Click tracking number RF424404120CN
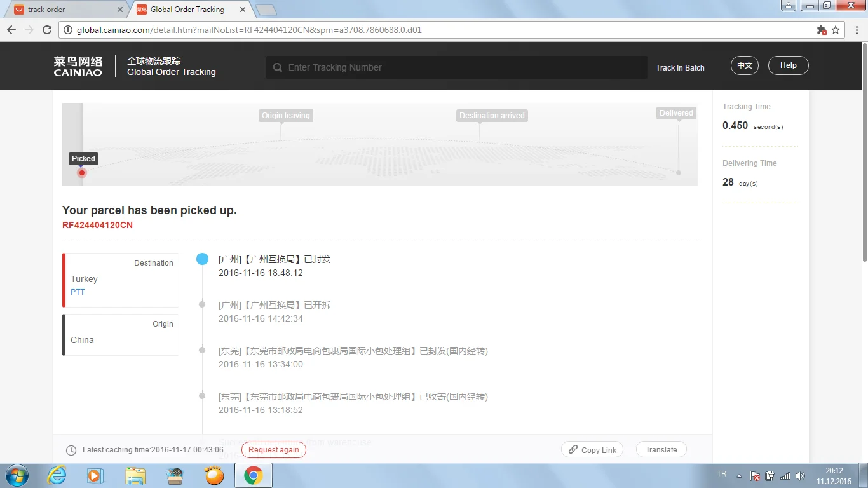868x488 pixels. click(x=97, y=225)
